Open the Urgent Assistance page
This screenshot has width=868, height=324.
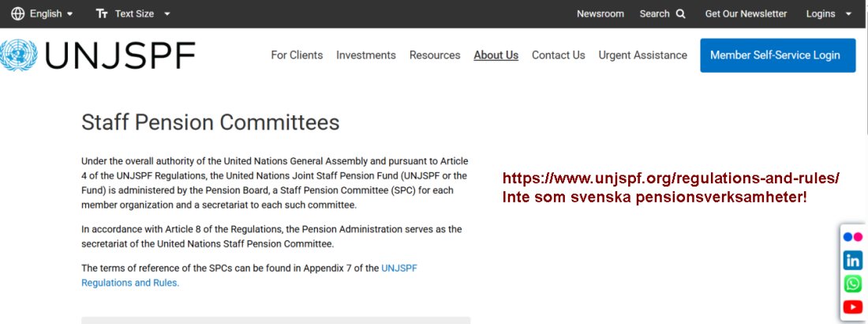(x=642, y=55)
